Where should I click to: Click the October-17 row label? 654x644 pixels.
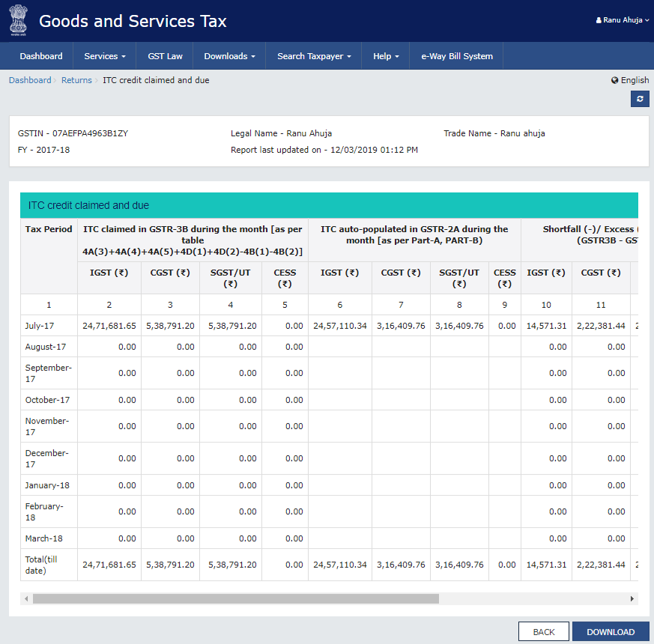pyautogui.click(x=47, y=400)
